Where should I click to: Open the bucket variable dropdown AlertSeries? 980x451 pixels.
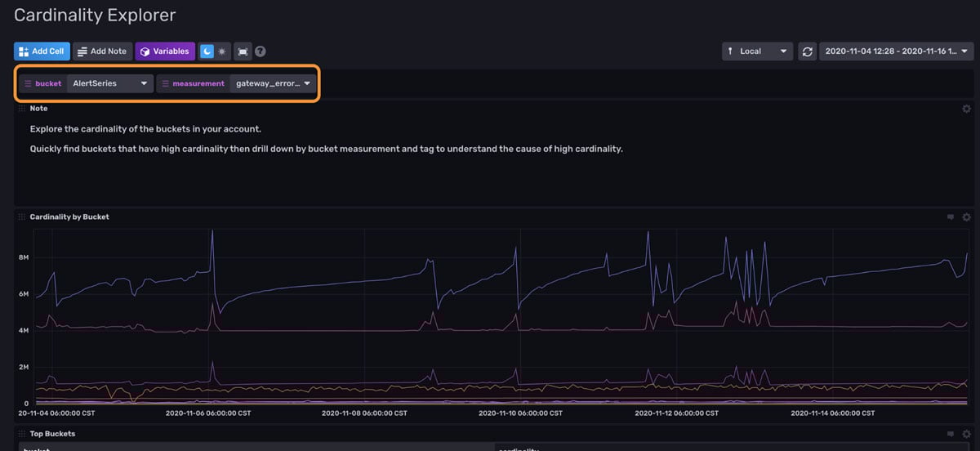110,83
